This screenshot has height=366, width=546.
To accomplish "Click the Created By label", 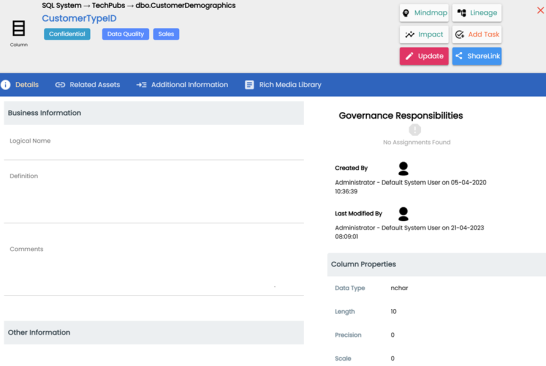I will 351,168.
